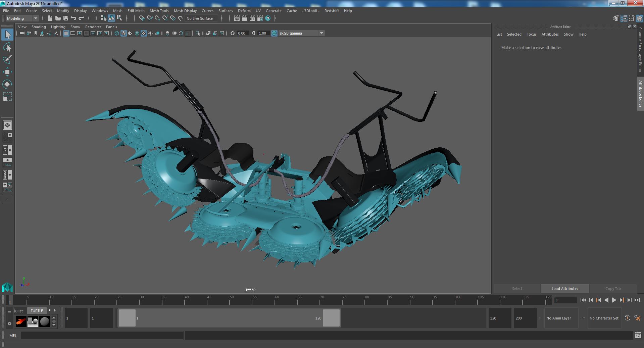The width and height of the screenshot is (644, 348).
Task: Open the shelf tabs menu icon
Action: tap(9, 311)
